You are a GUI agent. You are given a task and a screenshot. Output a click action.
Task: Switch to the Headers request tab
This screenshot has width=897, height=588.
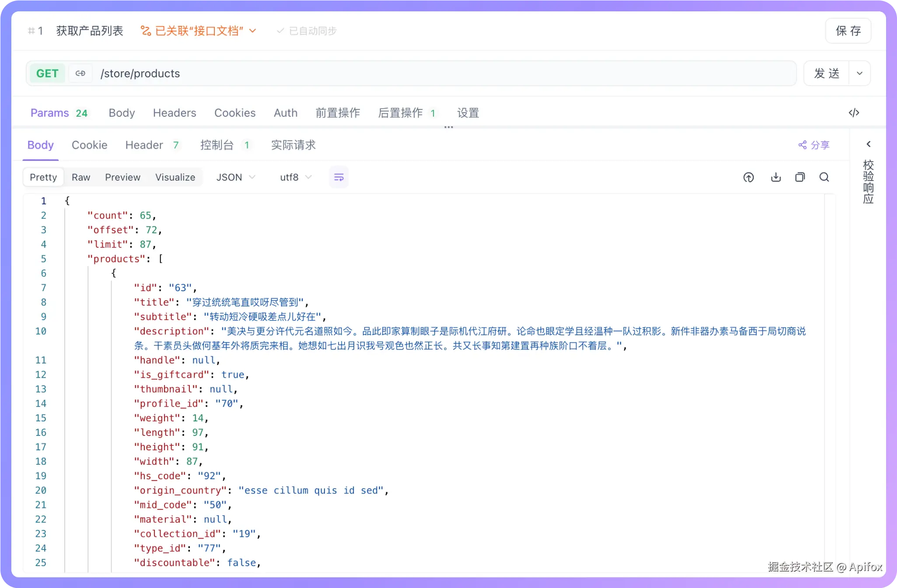(x=174, y=113)
